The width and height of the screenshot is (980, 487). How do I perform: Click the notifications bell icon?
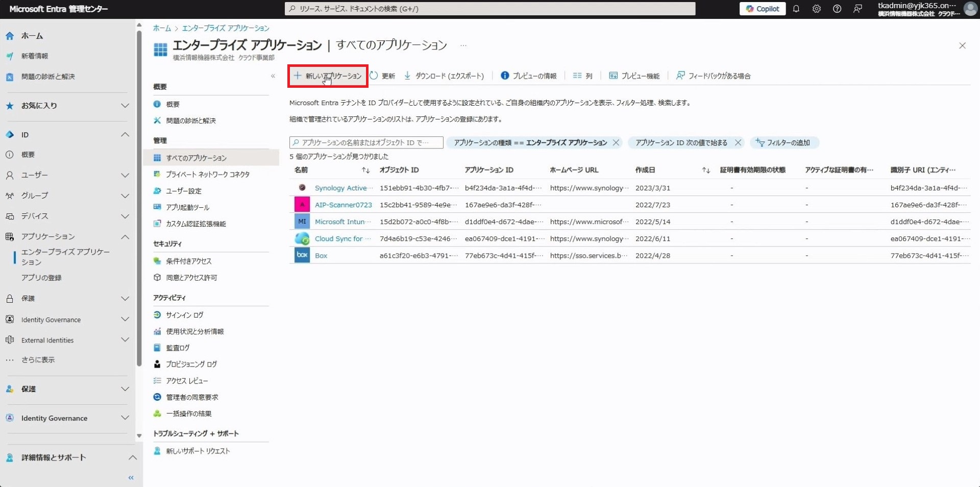(x=796, y=9)
